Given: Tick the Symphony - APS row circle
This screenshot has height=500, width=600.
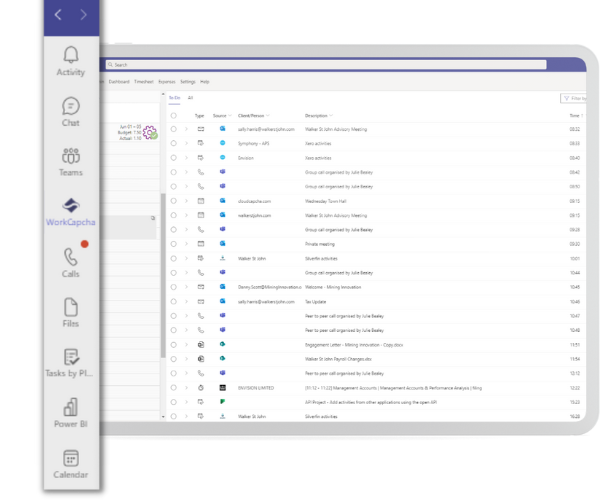Looking at the screenshot, I should [174, 143].
